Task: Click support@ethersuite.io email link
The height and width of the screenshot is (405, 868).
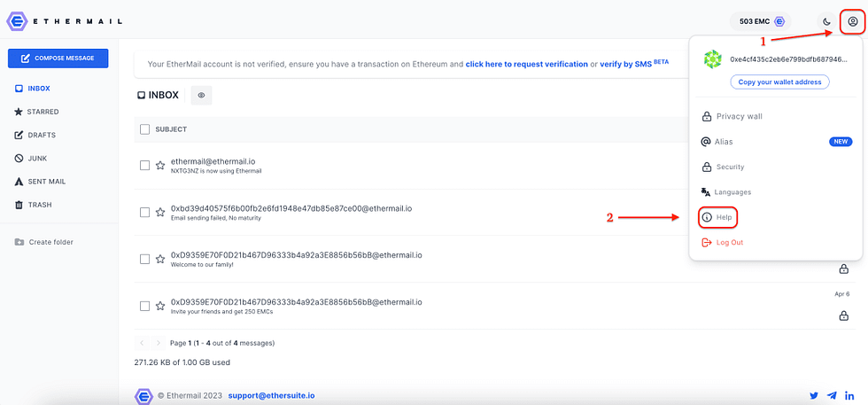Action: click(271, 395)
